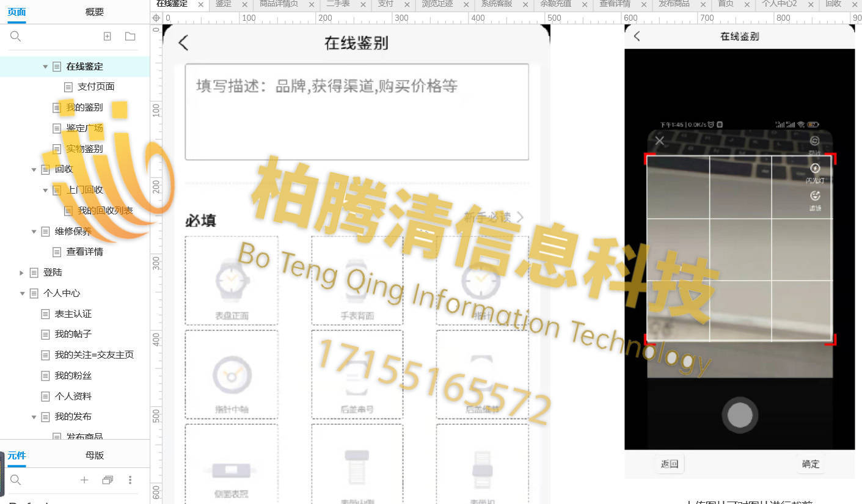Tap the round shutter button in camera mockup
The image size is (862, 504).
(740, 415)
